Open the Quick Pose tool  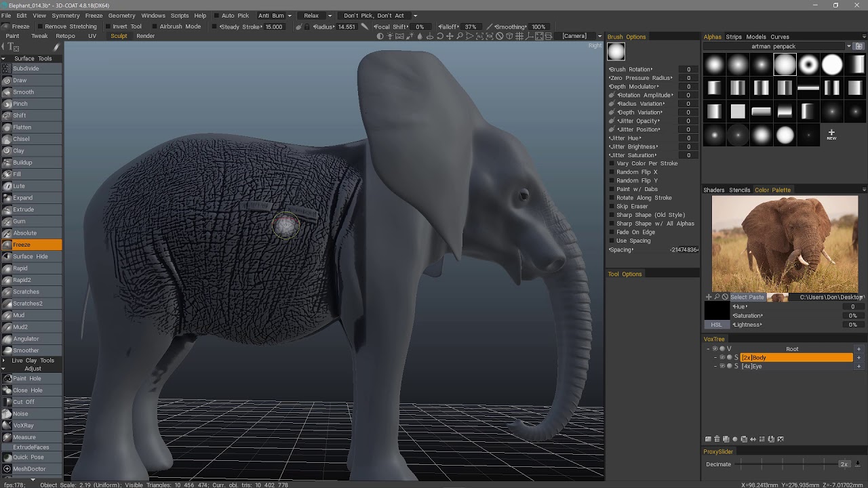31,457
